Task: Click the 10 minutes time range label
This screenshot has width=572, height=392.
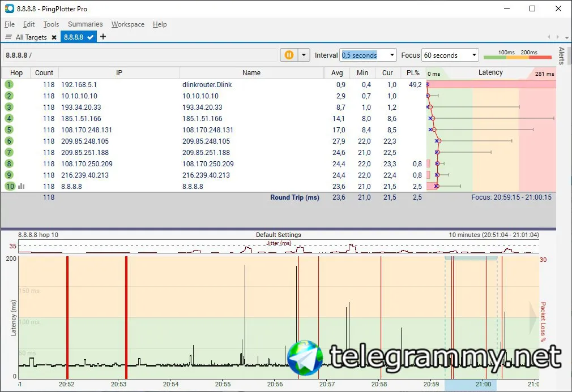Action: click(494, 235)
